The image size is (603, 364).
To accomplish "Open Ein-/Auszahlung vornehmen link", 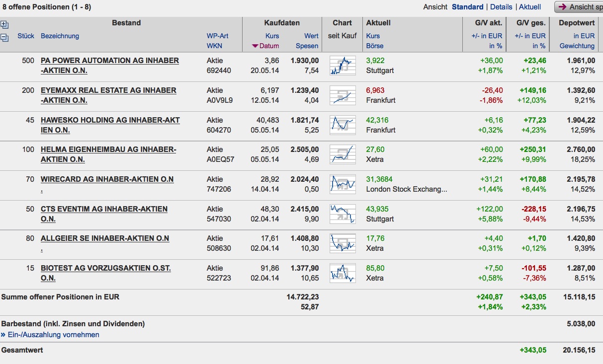I will [x=53, y=335].
